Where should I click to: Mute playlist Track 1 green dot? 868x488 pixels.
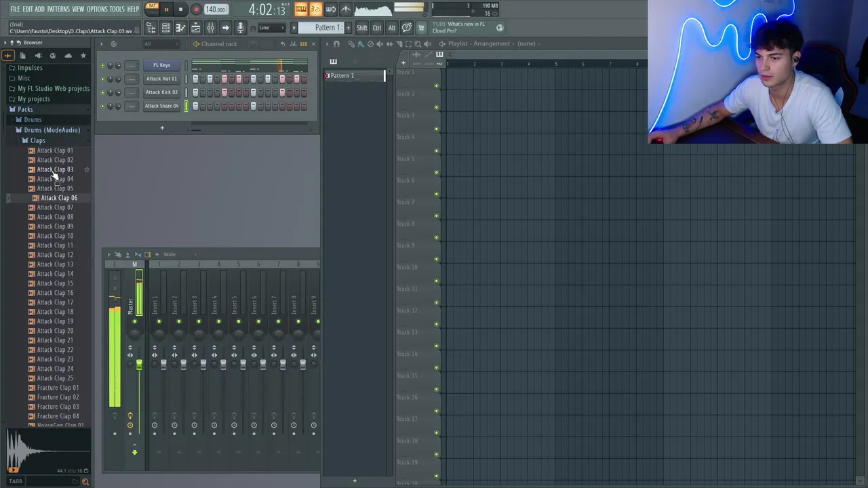[436, 85]
